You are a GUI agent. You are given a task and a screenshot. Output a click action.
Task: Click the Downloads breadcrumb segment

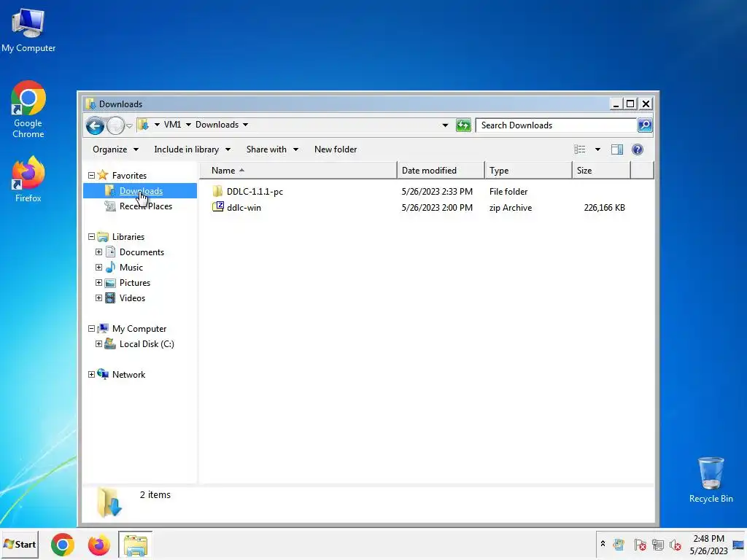217,125
